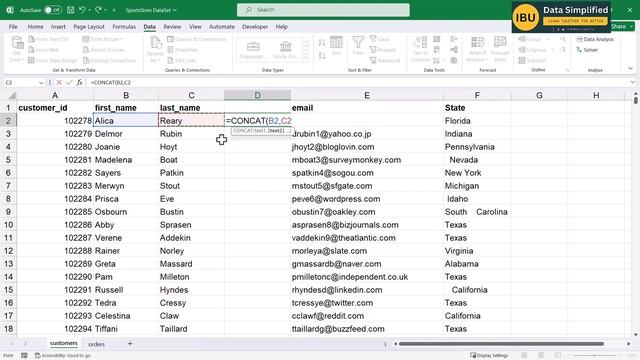Open the What-If Analysis dropdown
Viewport: 640px width, 360px height.
[478, 49]
